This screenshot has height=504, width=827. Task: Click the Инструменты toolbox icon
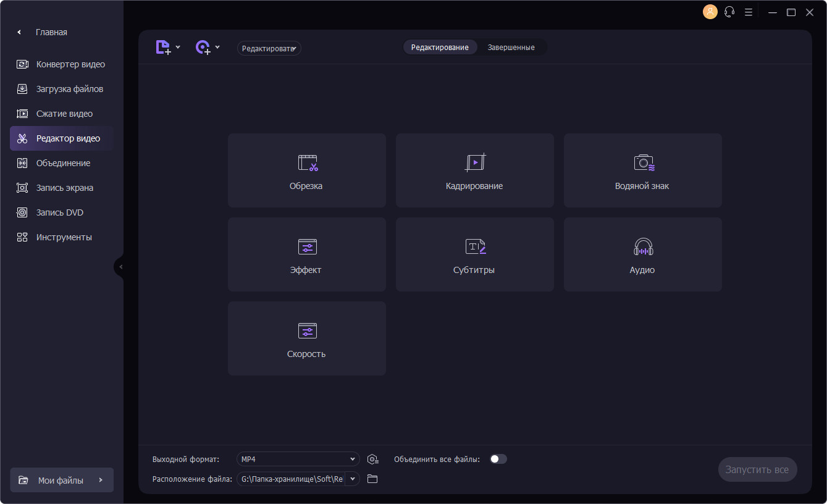coord(22,237)
